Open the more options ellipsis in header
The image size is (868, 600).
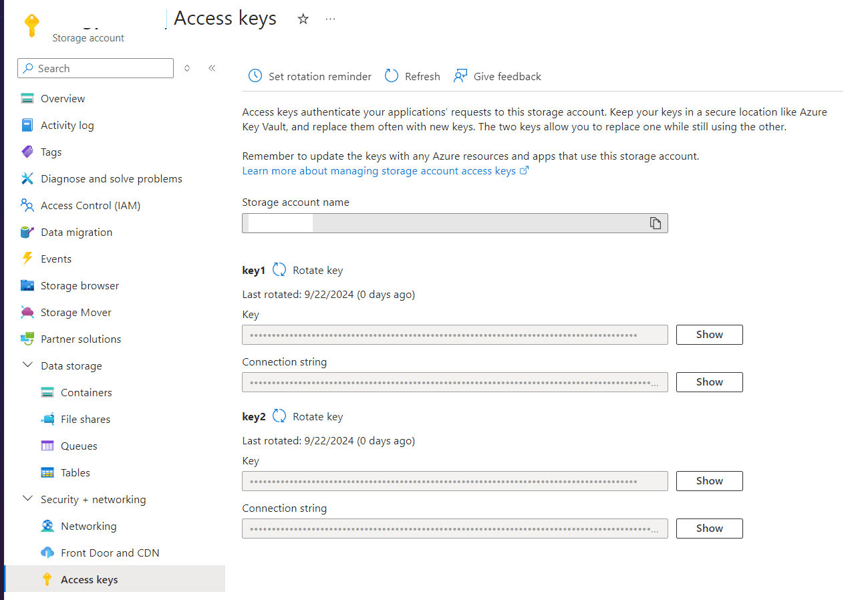coord(330,19)
